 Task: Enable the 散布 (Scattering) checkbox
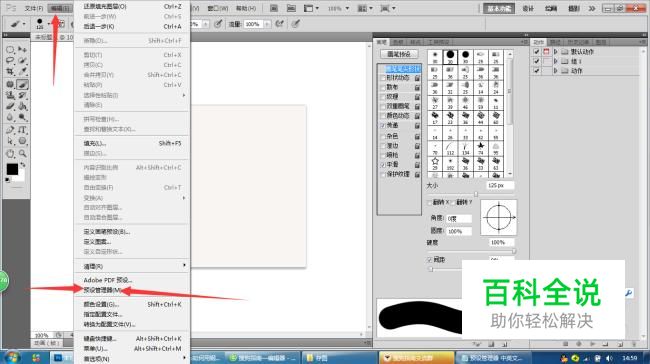[x=383, y=87]
